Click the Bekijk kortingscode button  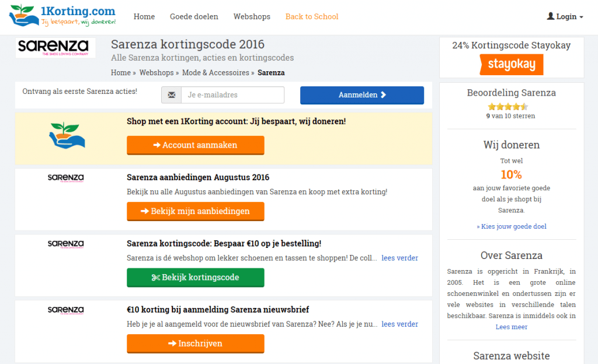click(195, 278)
